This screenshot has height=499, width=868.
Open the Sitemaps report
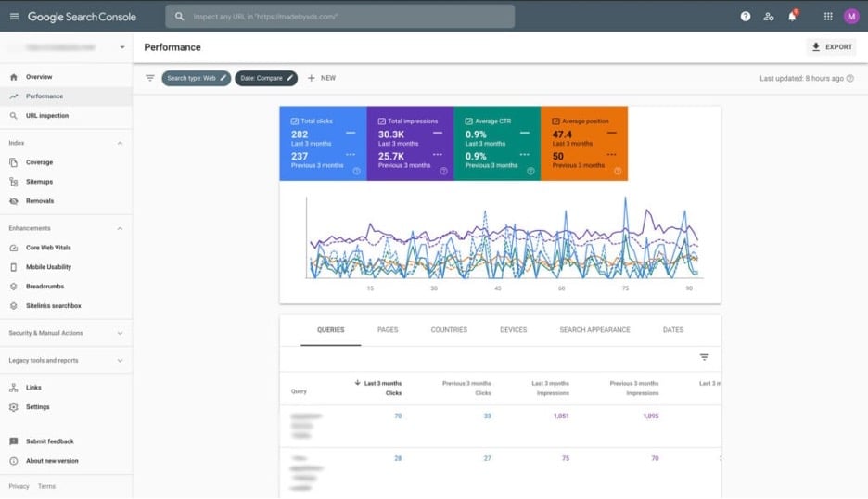(x=66, y=182)
